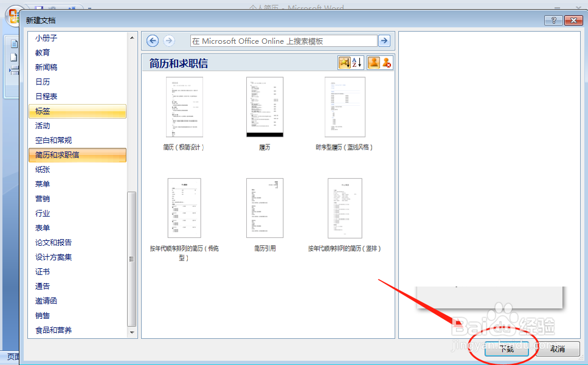Screen dimensions: 588x365
Task: Select the 邀请函 category
Action: 78,301
